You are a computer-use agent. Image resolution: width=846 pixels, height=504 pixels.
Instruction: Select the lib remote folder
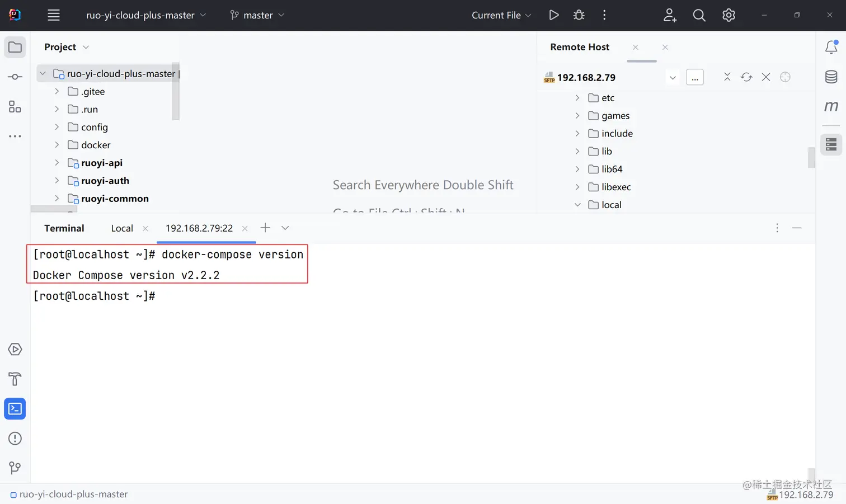tap(607, 152)
